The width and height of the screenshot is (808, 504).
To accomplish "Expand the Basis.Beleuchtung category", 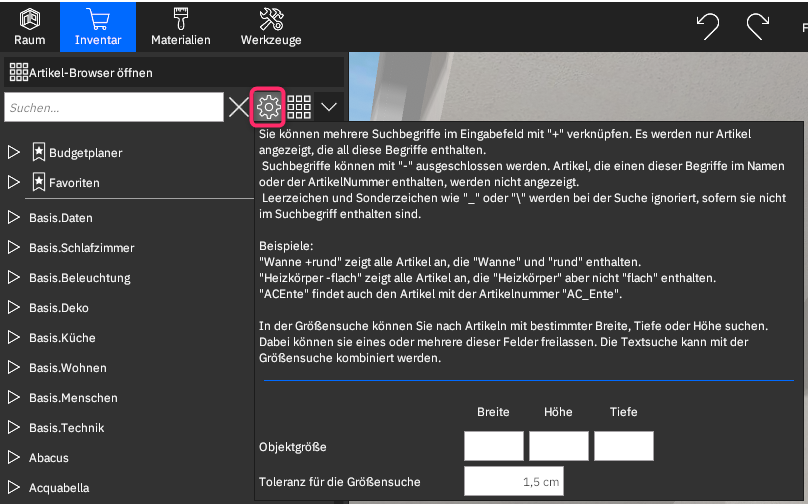I will [x=14, y=277].
